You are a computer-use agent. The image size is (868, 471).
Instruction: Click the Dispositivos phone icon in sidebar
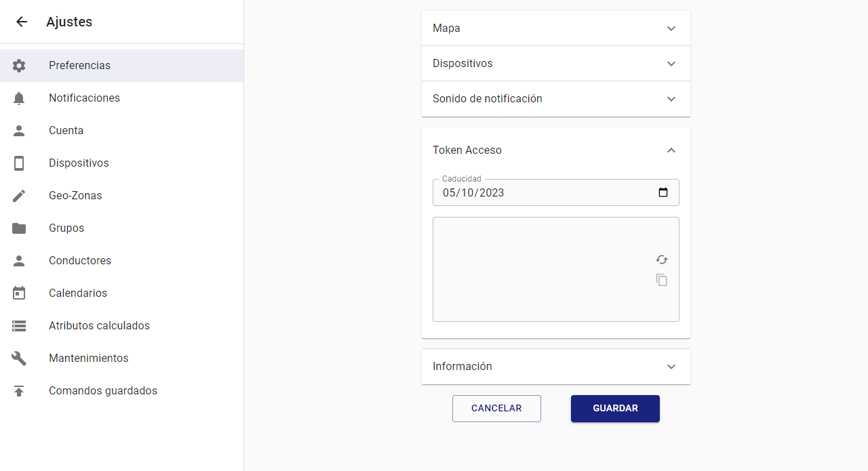point(19,163)
